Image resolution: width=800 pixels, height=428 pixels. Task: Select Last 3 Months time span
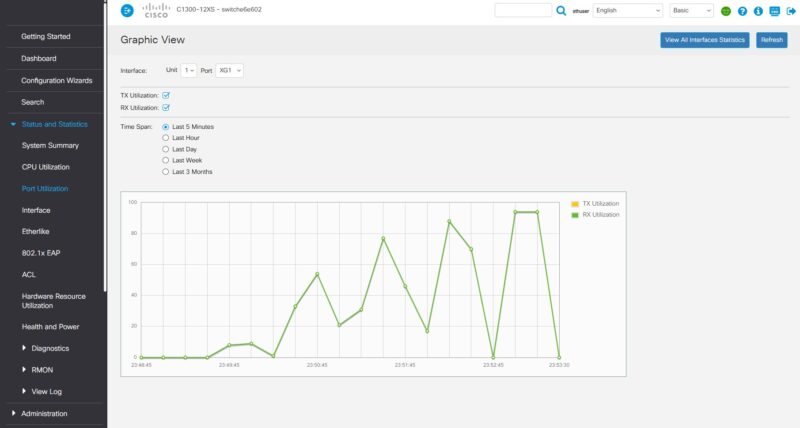point(165,172)
